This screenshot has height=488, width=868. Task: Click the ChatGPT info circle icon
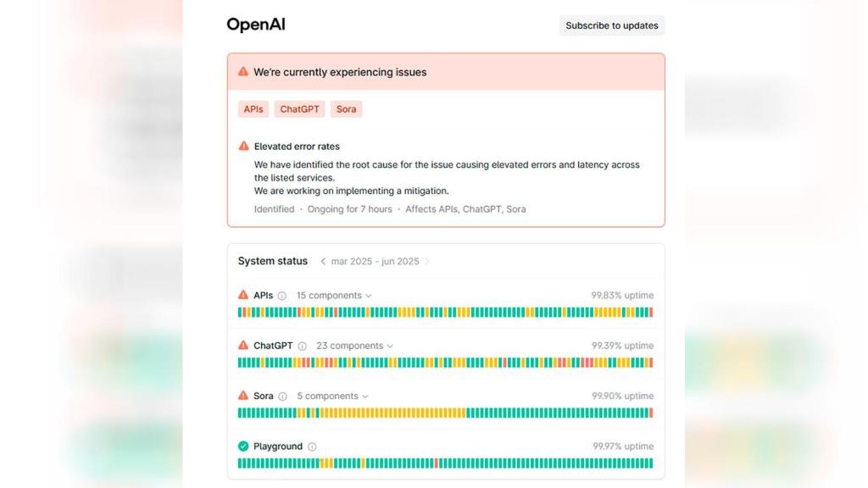pos(302,347)
